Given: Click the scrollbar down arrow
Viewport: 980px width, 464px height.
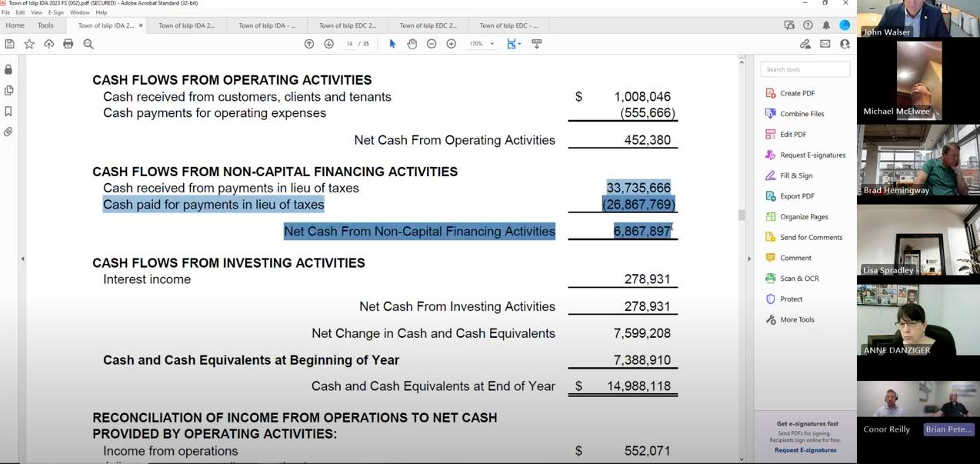Looking at the screenshot, I should 742,459.
